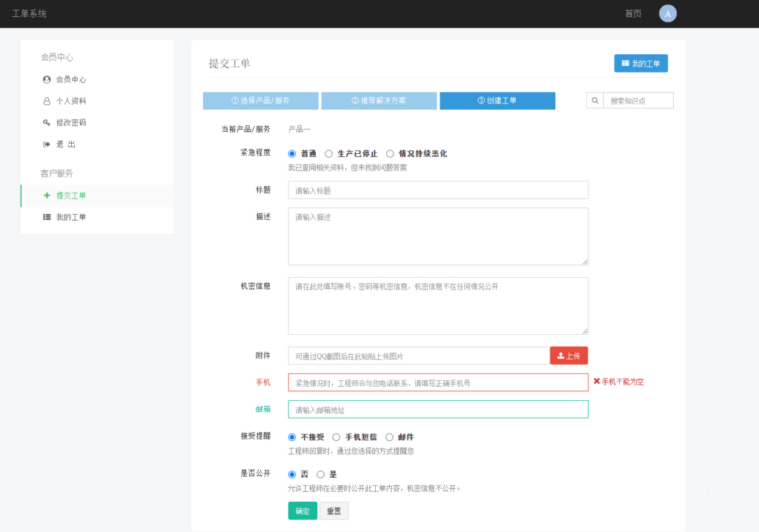Click the 退出 logout icon

point(45,144)
